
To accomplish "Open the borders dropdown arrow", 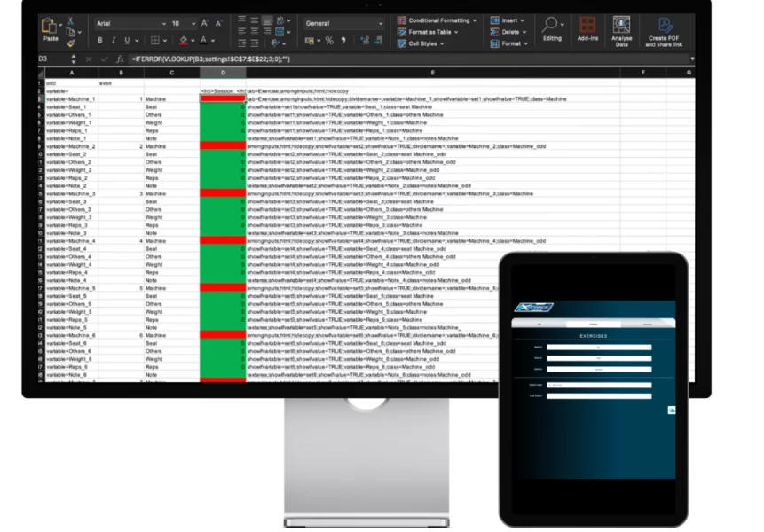I will (x=165, y=41).
